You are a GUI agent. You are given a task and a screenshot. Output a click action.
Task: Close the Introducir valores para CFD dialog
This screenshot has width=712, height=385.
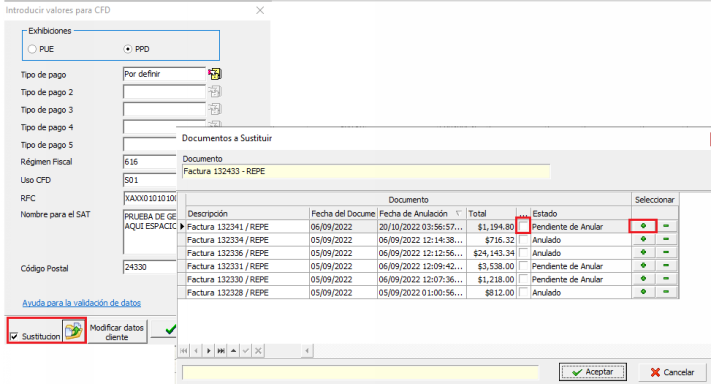coord(260,10)
